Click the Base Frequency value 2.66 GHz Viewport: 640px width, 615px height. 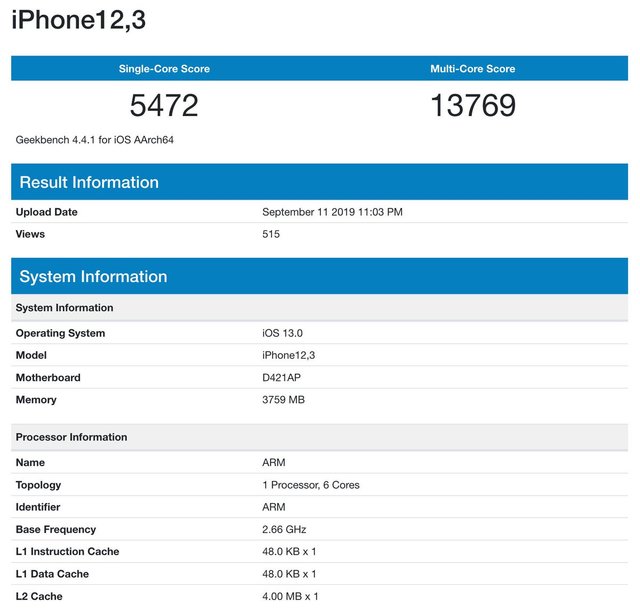point(285,529)
